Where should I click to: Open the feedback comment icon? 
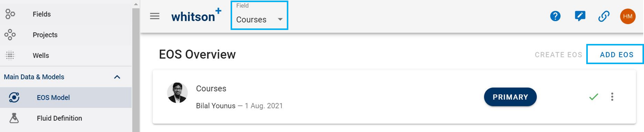[x=580, y=16]
